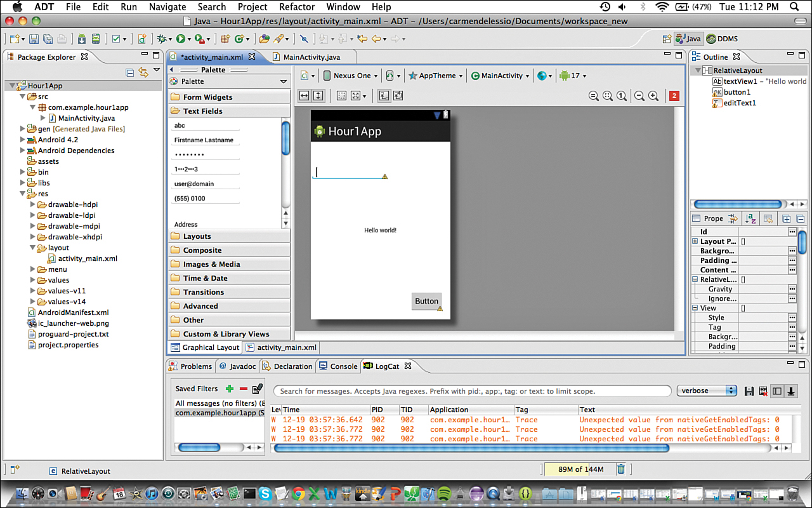The height and width of the screenshot is (508, 812).
Task: Click the edit LogCat filter icon
Action: pos(257,389)
